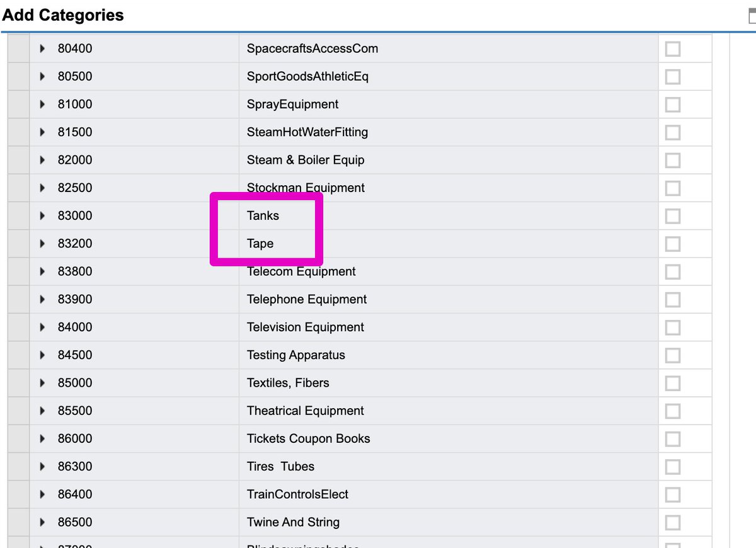Select the Television Equipment category name
Image resolution: width=756 pixels, height=548 pixels.
(x=305, y=327)
